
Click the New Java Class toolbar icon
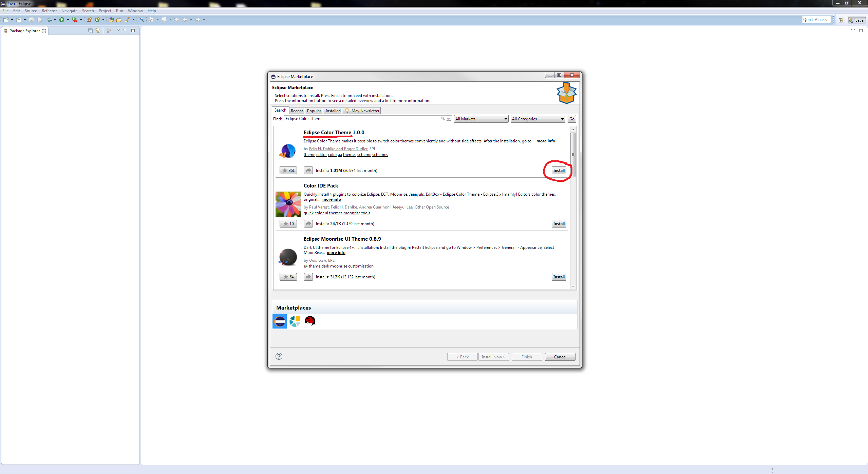click(x=97, y=20)
